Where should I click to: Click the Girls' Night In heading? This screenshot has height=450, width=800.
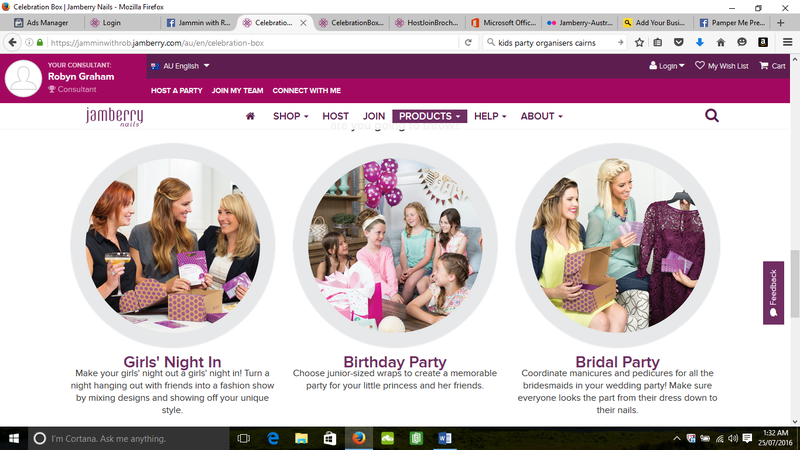coord(172,361)
